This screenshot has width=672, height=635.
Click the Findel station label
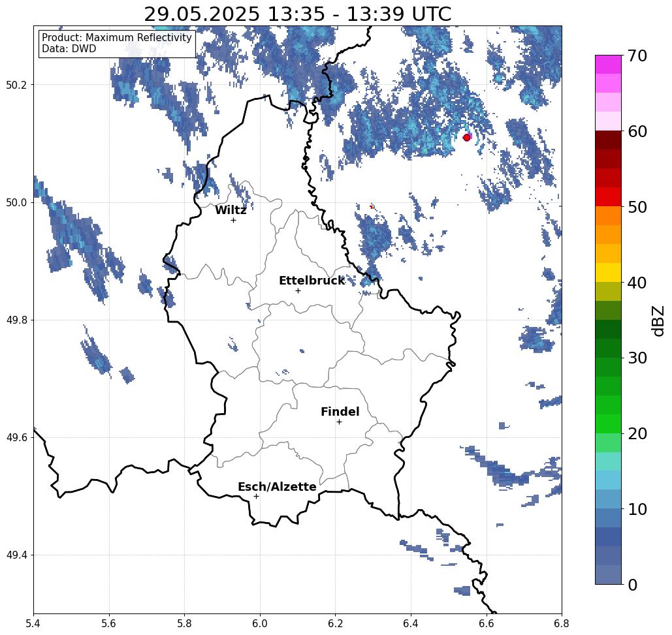pyautogui.click(x=340, y=412)
